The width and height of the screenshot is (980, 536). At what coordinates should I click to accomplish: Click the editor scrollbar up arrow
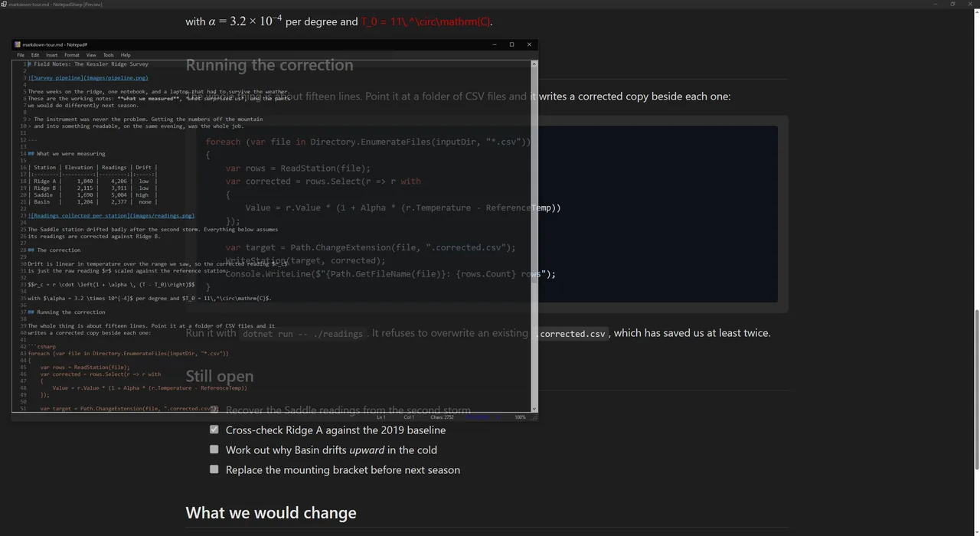click(x=534, y=64)
